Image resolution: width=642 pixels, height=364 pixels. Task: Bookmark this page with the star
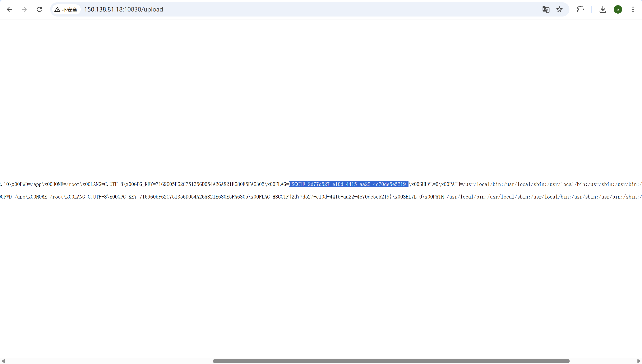click(x=559, y=9)
